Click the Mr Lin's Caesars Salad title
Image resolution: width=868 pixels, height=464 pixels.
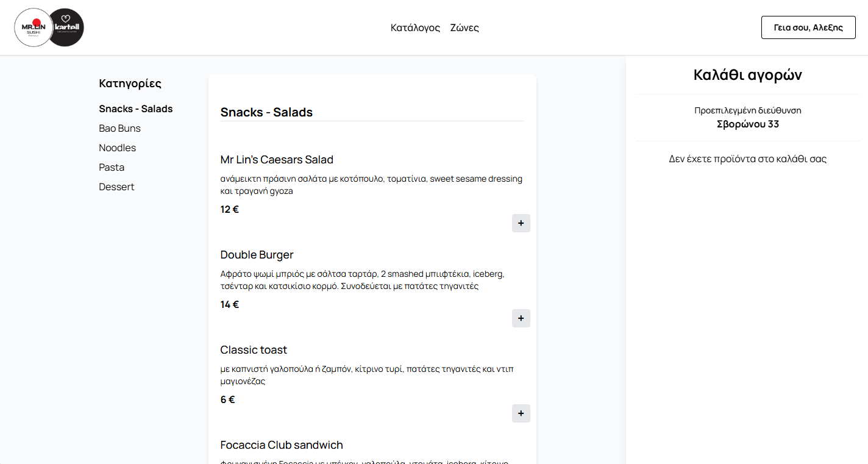pos(277,160)
